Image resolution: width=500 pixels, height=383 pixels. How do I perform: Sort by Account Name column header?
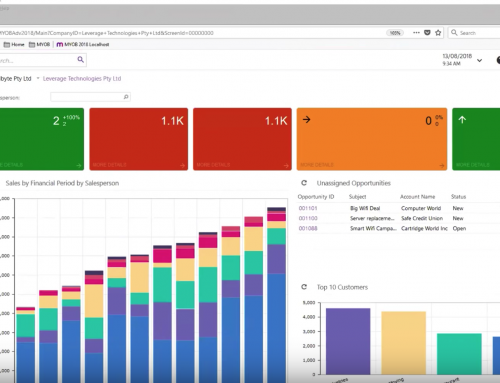coord(417,197)
